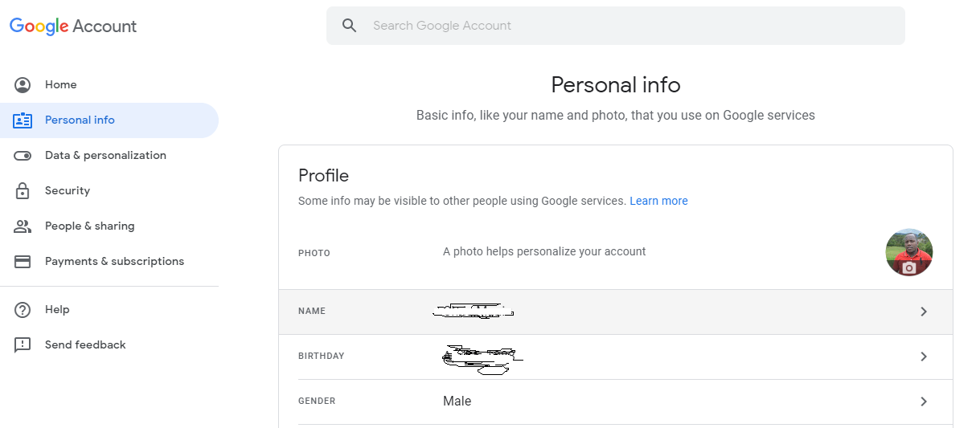Open the Security menu item
Viewport: 980px width, 428px height.
coord(68,191)
